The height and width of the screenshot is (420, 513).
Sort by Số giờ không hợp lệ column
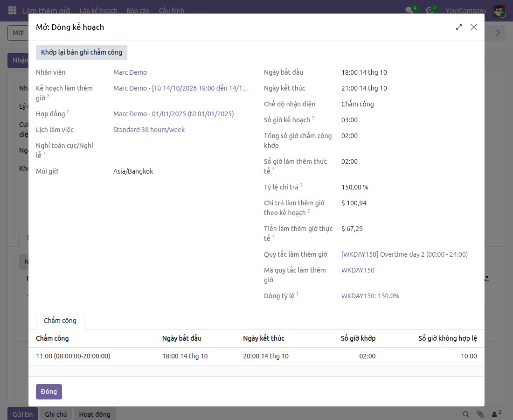click(x=448, y=338)
